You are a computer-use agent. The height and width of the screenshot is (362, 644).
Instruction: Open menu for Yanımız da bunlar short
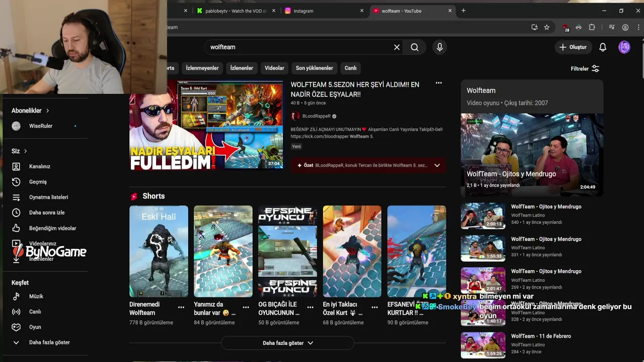tap(246, 307)
